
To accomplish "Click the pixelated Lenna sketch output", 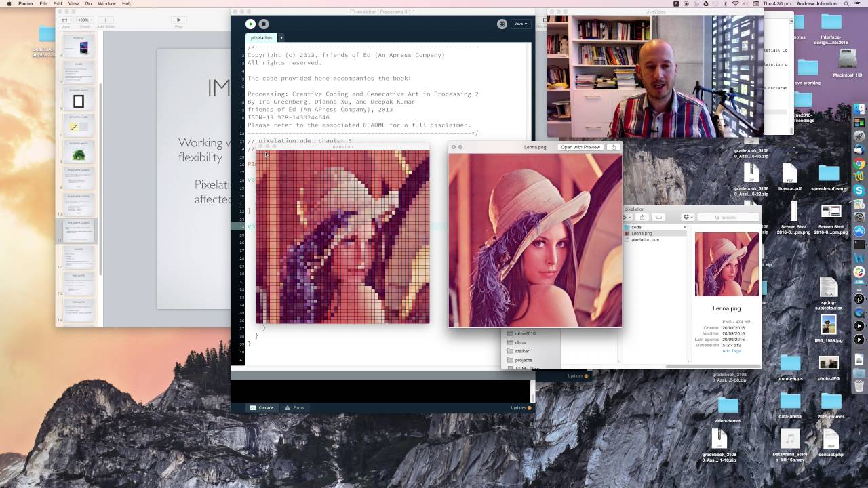I will 342,237.
